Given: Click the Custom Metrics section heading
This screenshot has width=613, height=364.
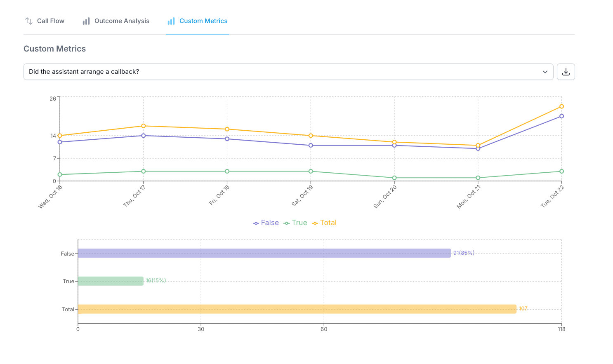Looking at the screenshot, I should [x=55, y=49].
